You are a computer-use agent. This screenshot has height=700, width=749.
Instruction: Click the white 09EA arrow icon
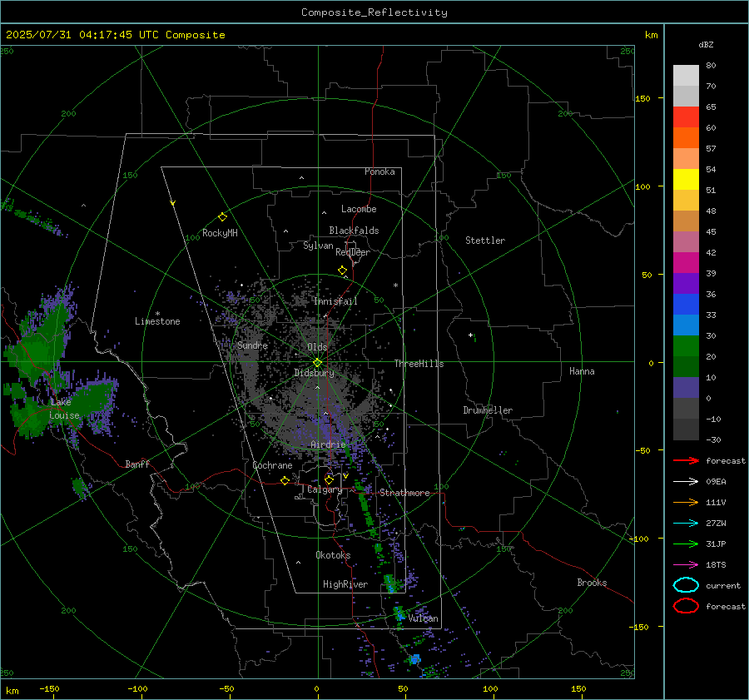(x=686, y=482)
